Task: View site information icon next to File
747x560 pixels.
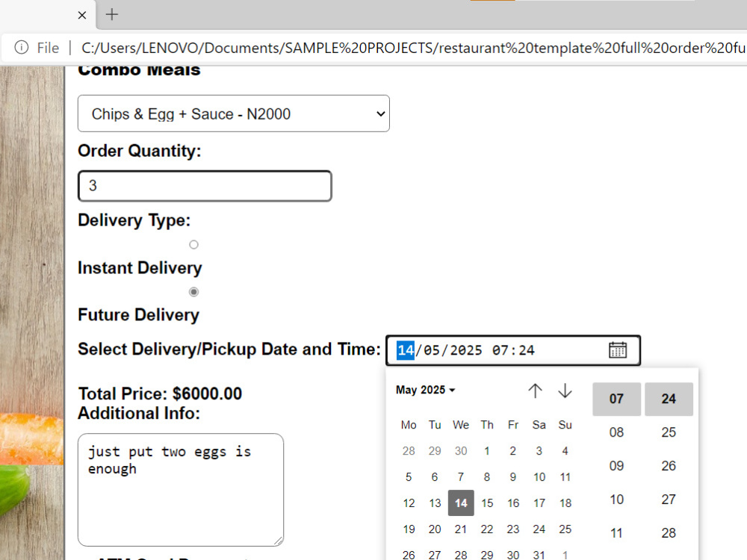Action: [x=22, y=48]
